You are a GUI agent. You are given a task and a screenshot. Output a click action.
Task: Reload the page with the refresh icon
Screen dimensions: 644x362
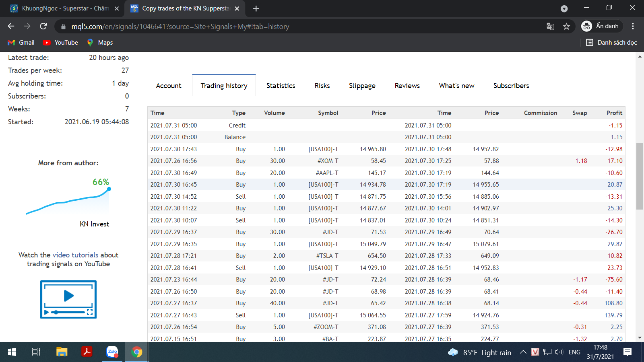pyautogui.click(x=43, y=27)
